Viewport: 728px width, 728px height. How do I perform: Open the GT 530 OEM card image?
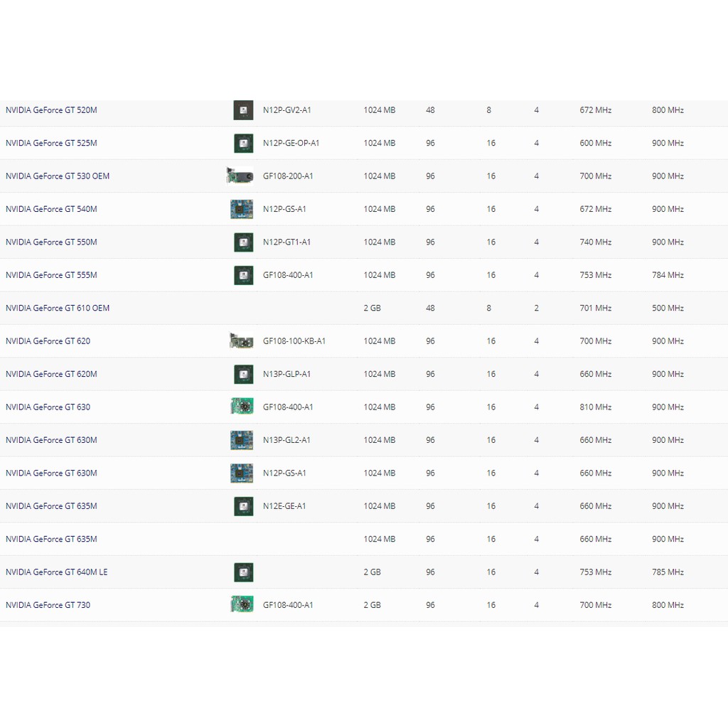[240, 176]
